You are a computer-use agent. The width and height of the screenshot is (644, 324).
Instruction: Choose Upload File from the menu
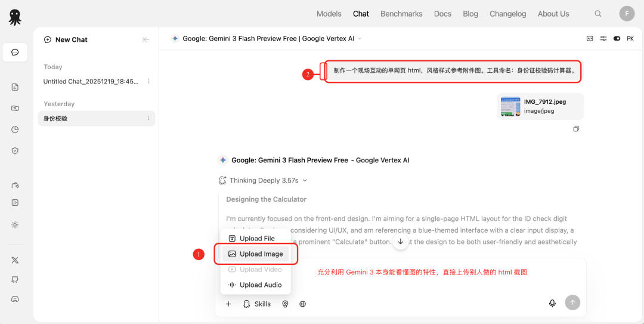255,239
